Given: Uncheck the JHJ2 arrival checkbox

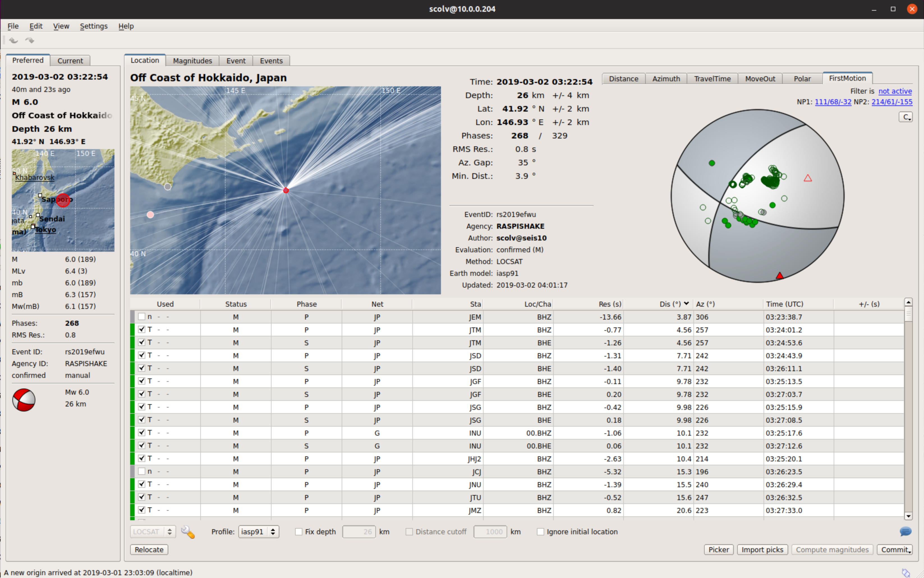Looking at the screenshot, I should click(141, 458).
